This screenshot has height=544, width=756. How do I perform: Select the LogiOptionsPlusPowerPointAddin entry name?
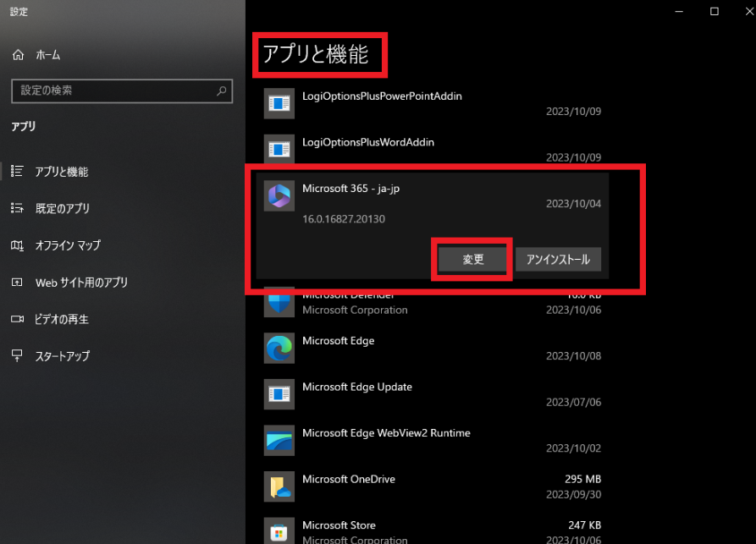tap(382, 96)
